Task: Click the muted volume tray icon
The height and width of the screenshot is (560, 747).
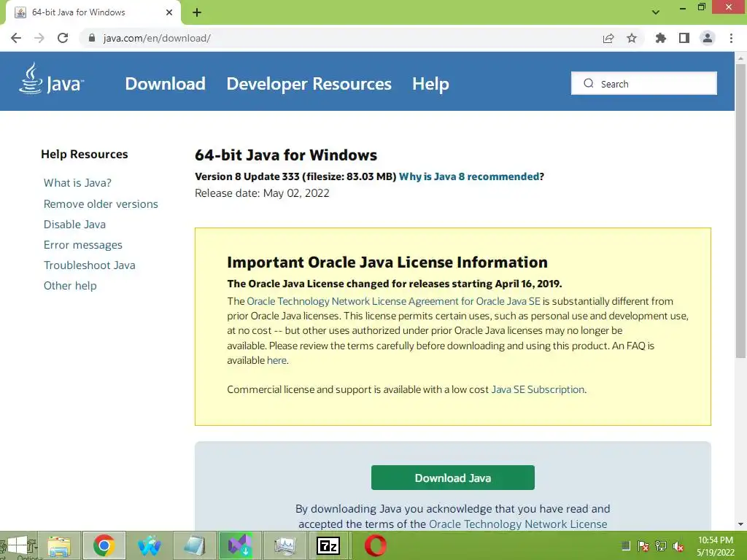Action: click(x=678, y=546)
